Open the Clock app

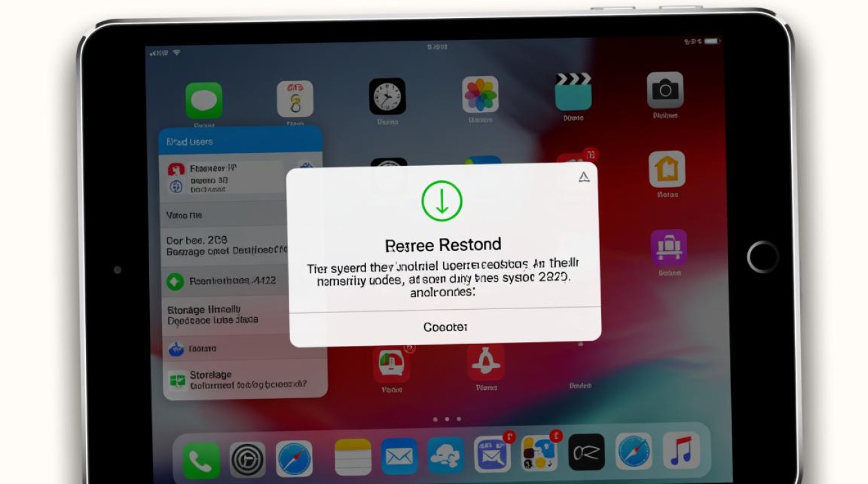click(x=387, y=95)
